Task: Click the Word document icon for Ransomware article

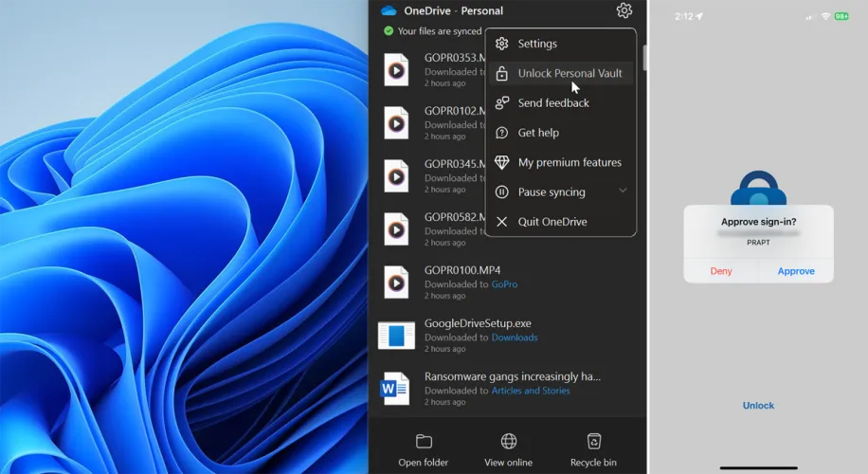Action: pos(395,388)
